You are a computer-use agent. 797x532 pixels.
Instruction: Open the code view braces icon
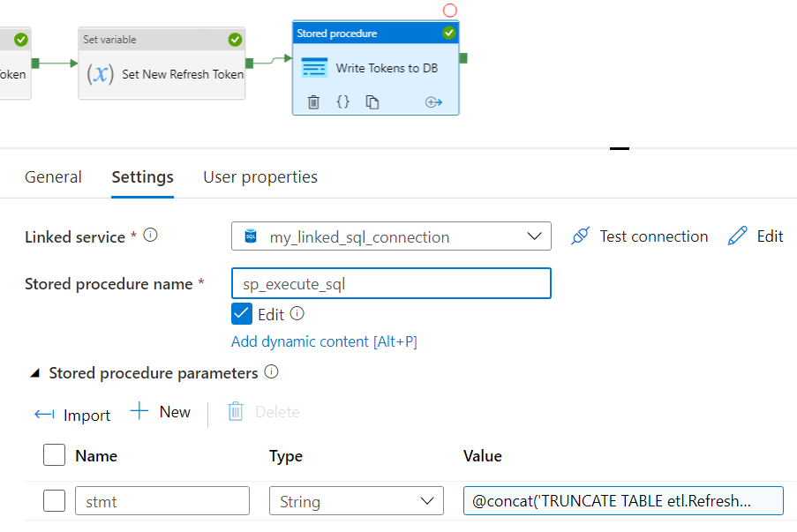tap(343, 101)
